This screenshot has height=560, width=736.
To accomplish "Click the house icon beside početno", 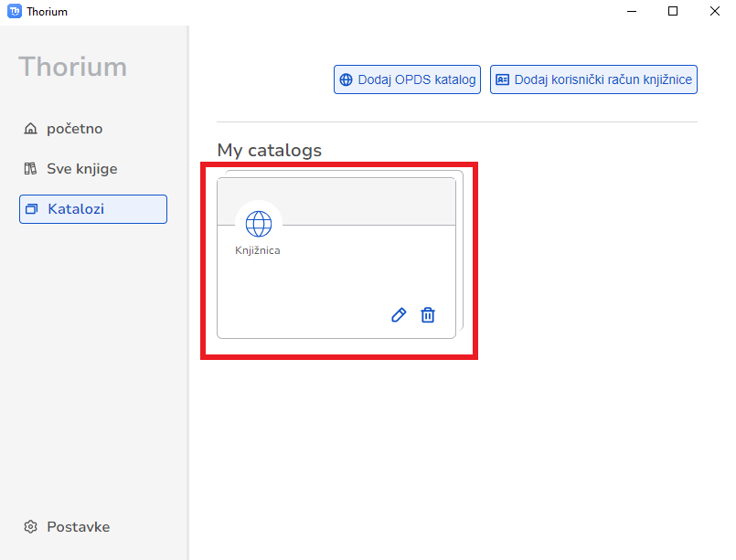I will [30, 129].
